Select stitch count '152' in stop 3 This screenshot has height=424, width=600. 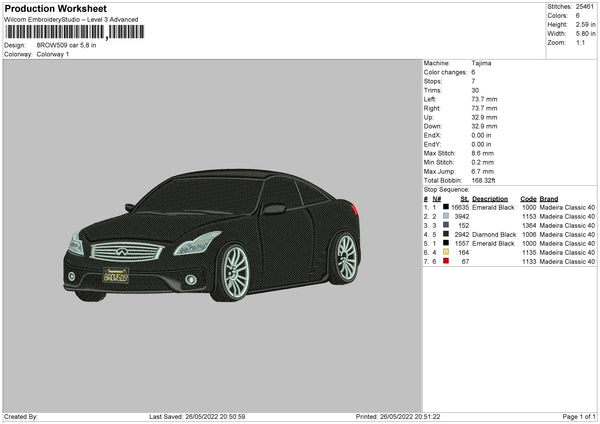[463, 225]
